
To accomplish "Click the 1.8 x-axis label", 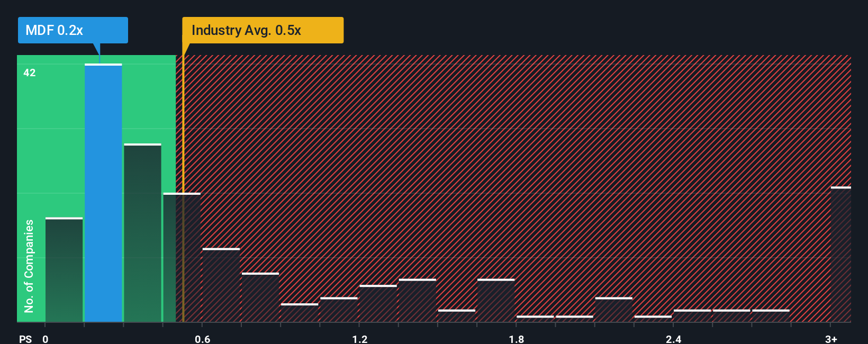I will pyautogui.click(x=517, y=339).
